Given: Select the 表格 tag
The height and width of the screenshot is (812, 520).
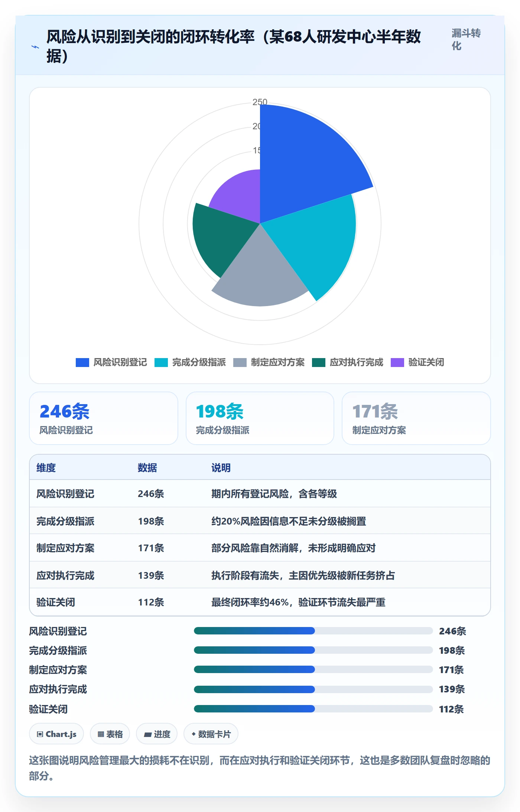Looking at the screenshot, I should tap(110, 734).
